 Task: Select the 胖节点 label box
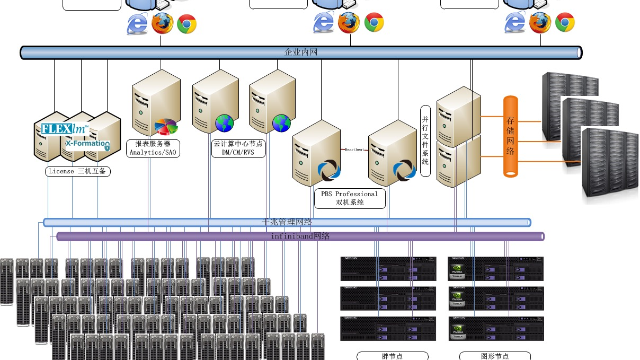(392, 356)
